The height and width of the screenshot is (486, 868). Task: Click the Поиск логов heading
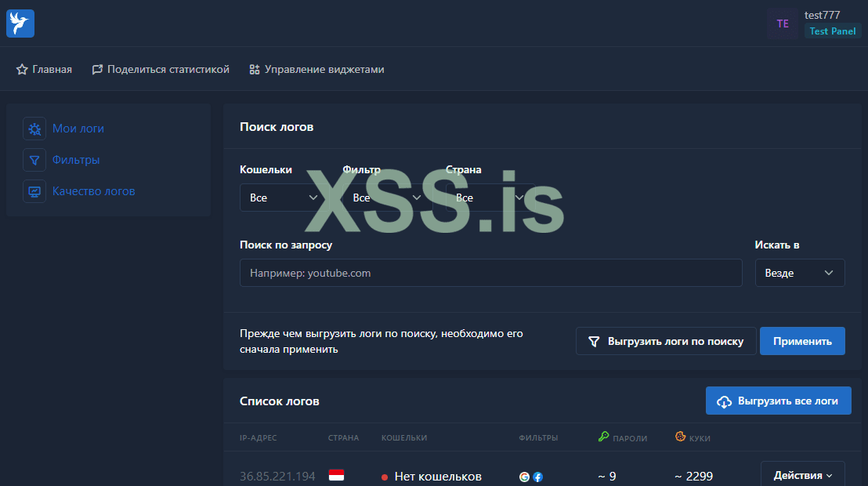click(277, 127)
